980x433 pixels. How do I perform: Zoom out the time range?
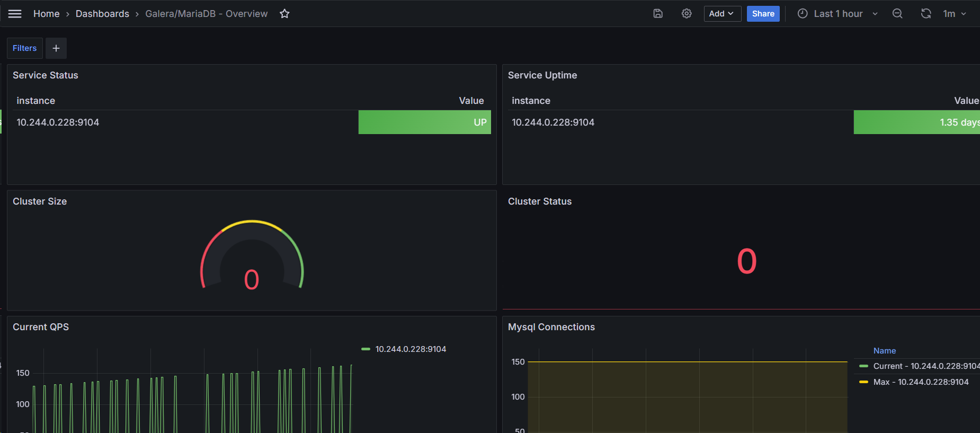(x=897, y=14)
